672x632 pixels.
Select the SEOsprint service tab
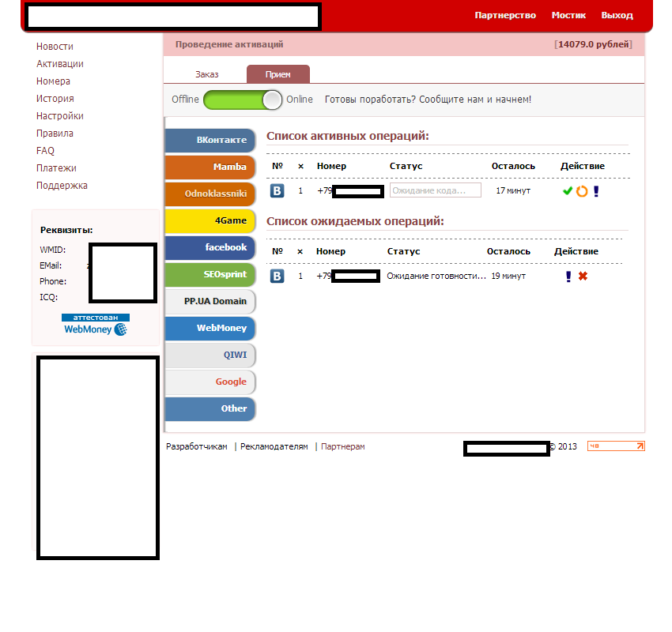(210, 274)
